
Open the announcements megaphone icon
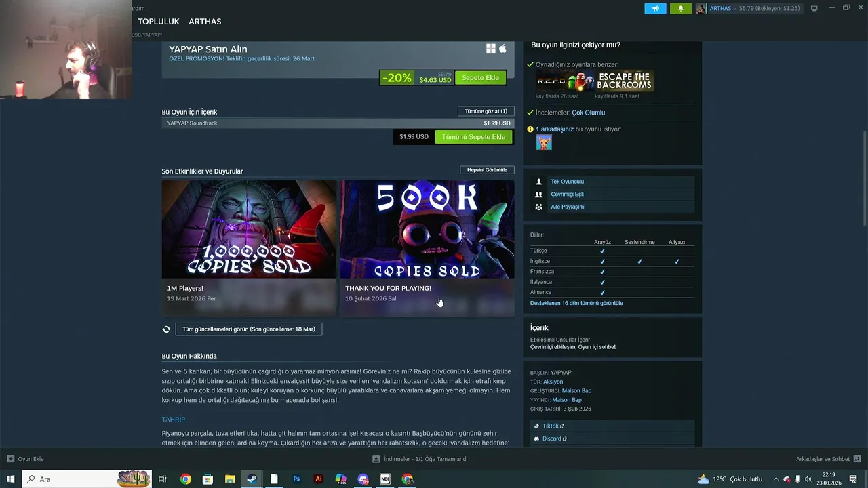[x=655, y=9]
